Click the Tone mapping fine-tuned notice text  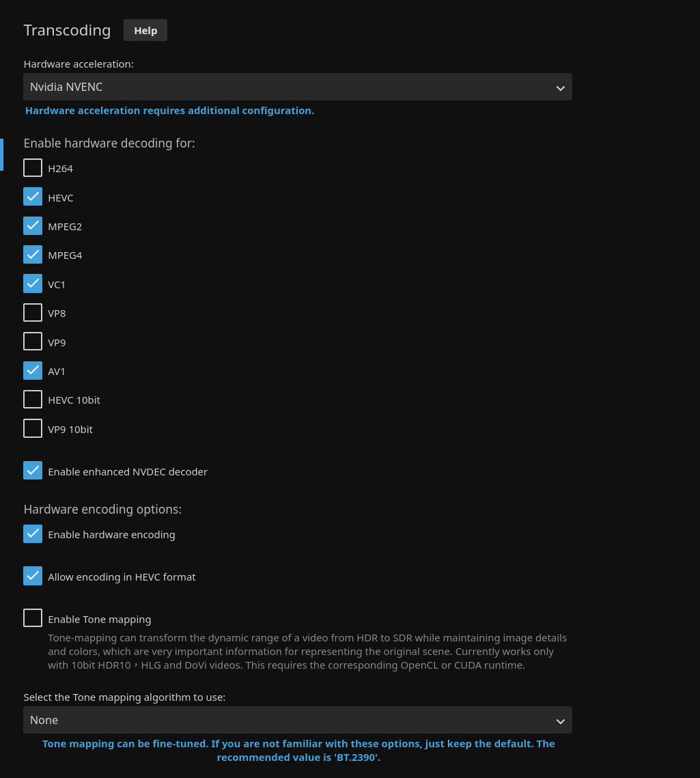(x=298, y=750)
